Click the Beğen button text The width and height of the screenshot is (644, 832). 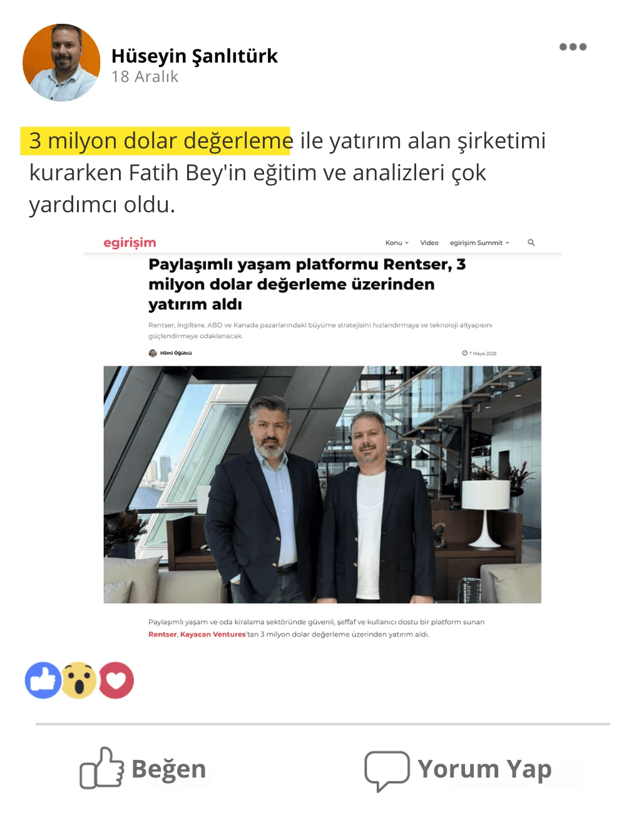(x=169, y=769)
